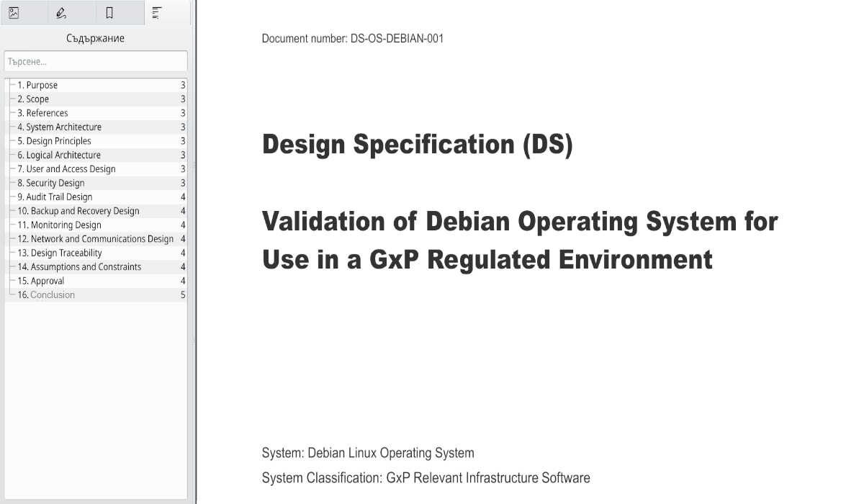This screenshot has height=504, width=864.
Task: Go to '12. Network and Communications Design'
Action: (x=96, y=239)
